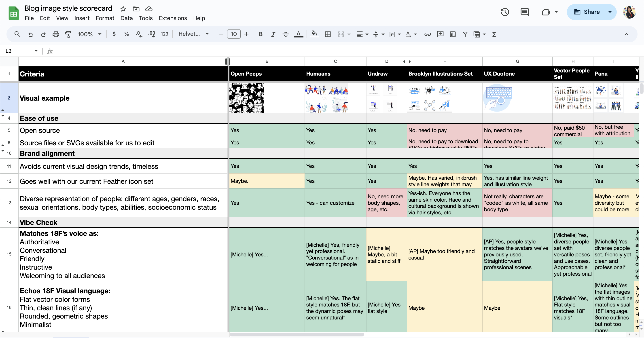Viewport: 644px width, 338px height.
Task: Start a Meet call
Action: pos(546,12)
